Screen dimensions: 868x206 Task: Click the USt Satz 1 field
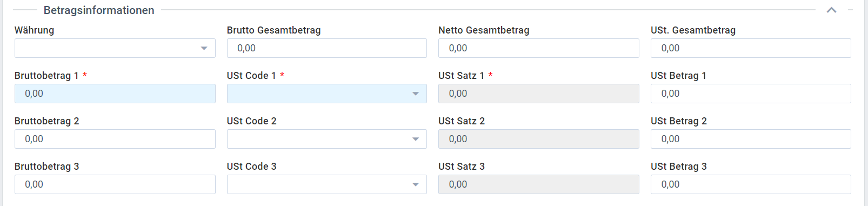tap(538, 94)
